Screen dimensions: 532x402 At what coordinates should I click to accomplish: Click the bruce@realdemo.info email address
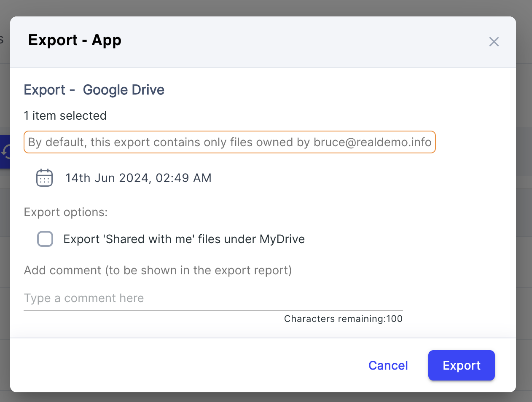coord(372,142)
